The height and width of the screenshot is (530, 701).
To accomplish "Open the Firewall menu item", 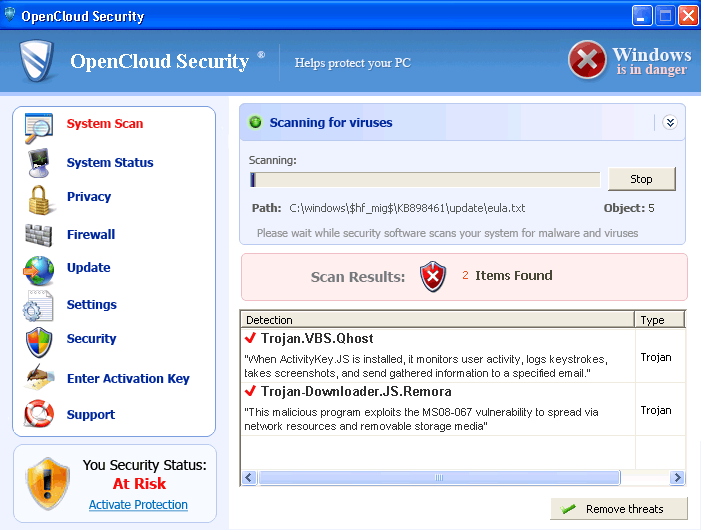I will 91,235.
